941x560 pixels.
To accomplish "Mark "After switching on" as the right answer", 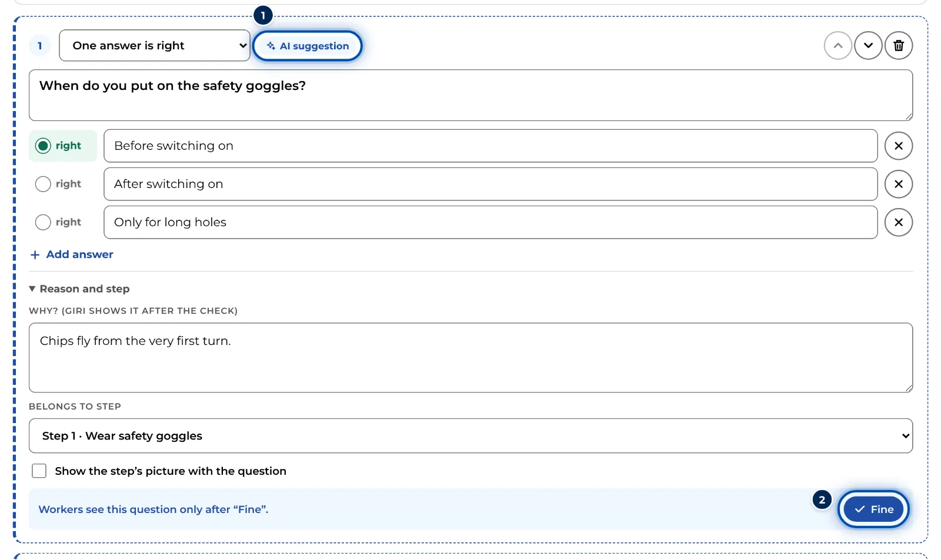I will pyautogui.click(x=43, y=184).
